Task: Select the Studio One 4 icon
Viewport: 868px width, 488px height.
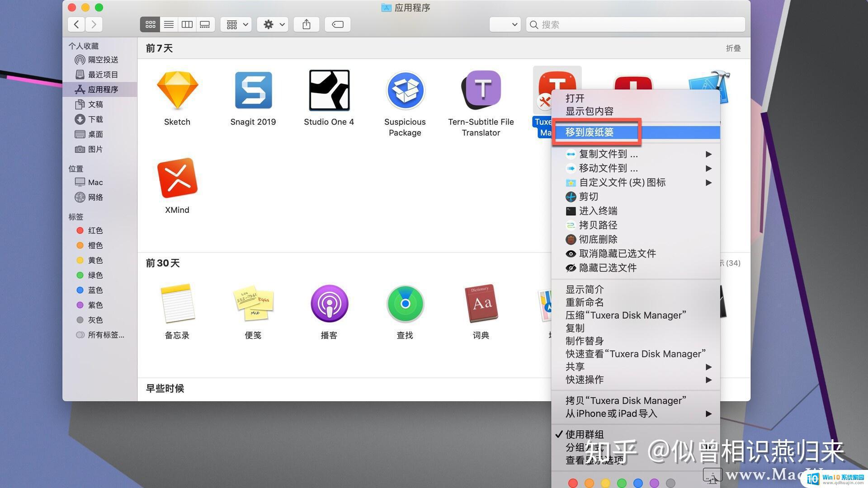Action: click(x=329, y=90)
